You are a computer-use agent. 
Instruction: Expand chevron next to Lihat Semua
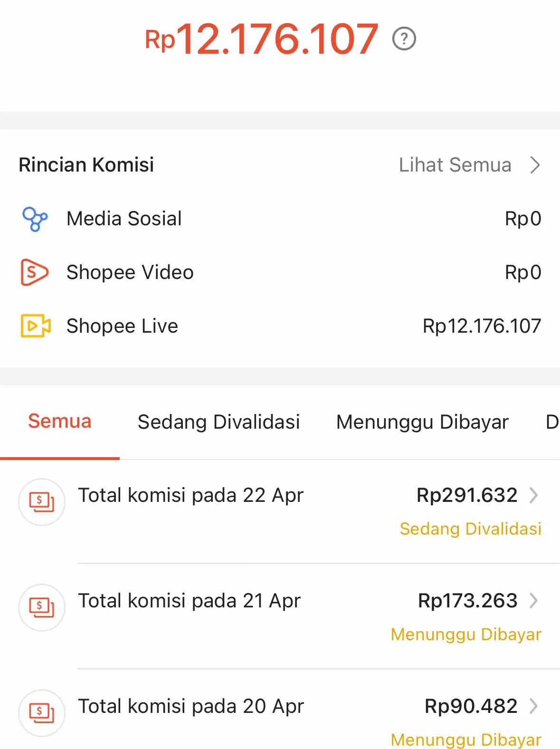(x=535, y=165)
